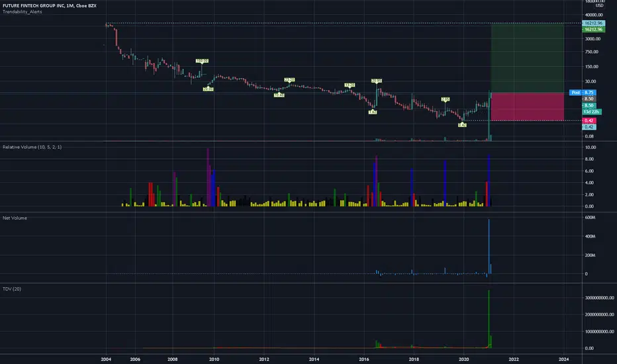617x364 pixels.
Task: Click the 2024 label on time axis
Action: click(x=563, y=359)
